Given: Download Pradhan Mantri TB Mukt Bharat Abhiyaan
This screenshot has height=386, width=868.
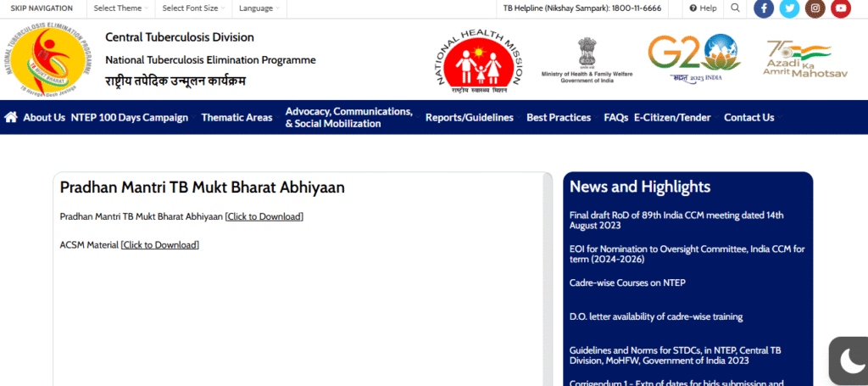Looking at the screenshot, I should tap(264, 216).
